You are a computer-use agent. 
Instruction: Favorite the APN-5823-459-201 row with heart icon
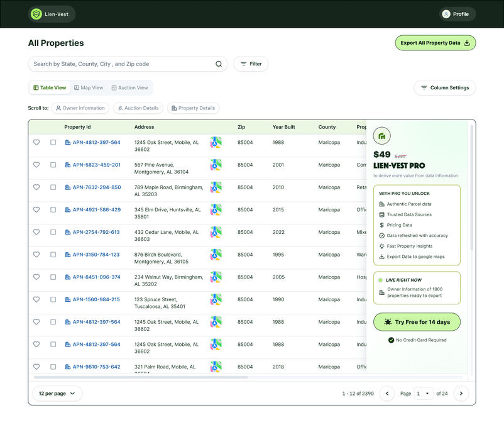coord(36,165)
